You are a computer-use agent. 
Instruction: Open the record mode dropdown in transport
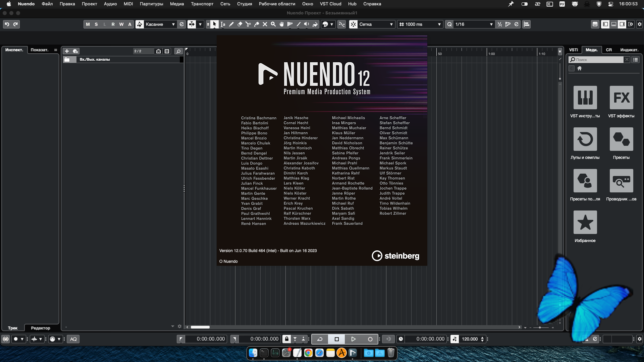click(18, 339)
